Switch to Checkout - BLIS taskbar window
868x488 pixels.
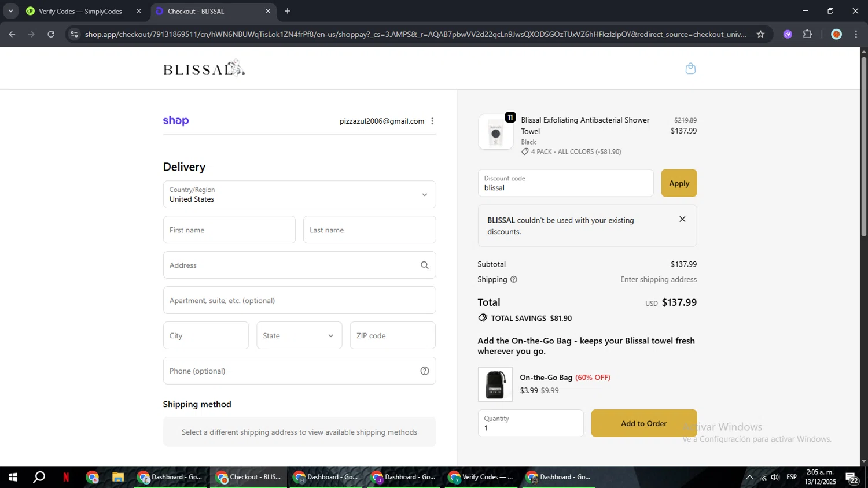point(248,477)
